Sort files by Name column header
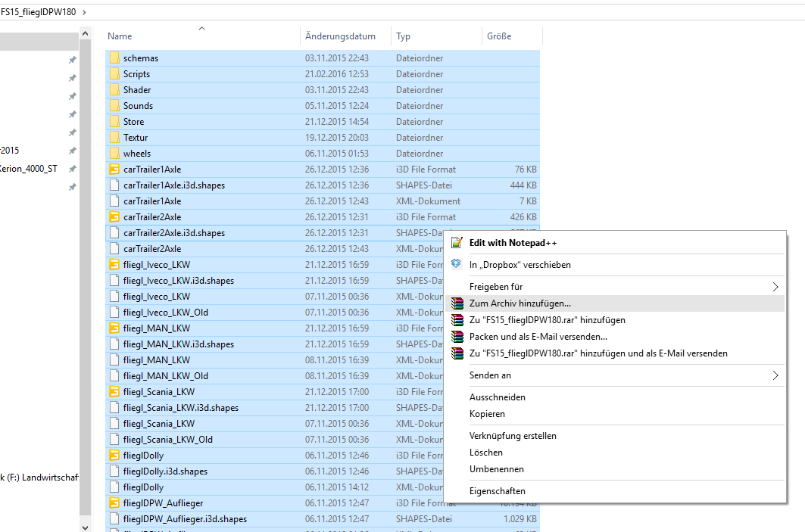The width and height of the screenshot is (805, 532). pos(120,36)
